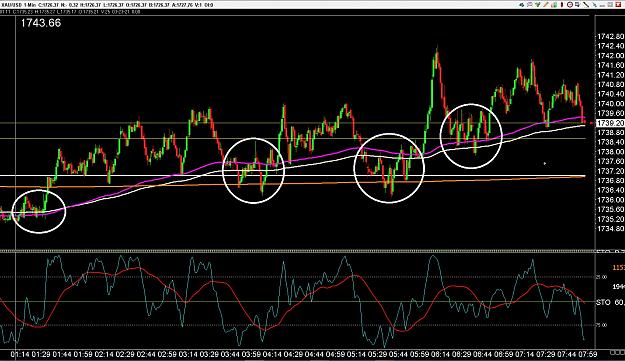This screenshot has width=625, height=361.
Task: Click the STO indicator label
Action: pyautogui.click(x=603, y=303)
